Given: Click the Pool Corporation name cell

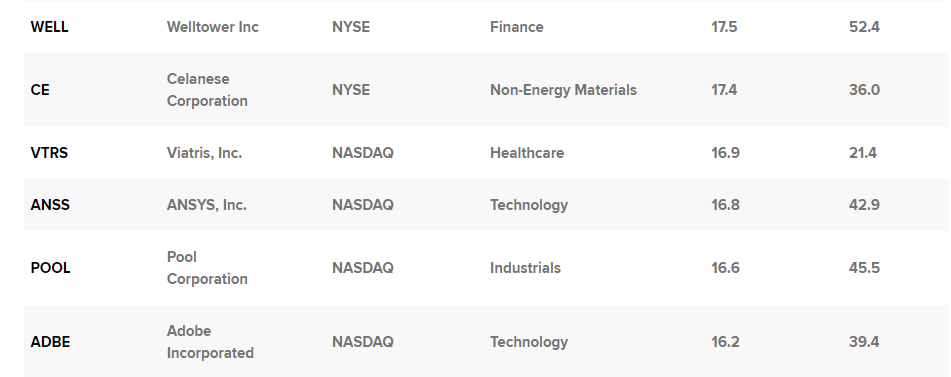Looking at the screenshot, I should coord(207,268).
